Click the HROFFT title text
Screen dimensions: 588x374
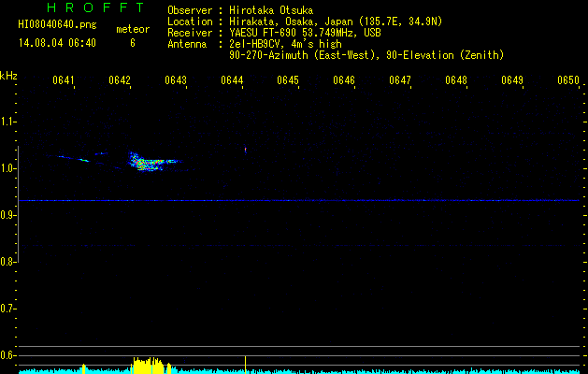95,7
